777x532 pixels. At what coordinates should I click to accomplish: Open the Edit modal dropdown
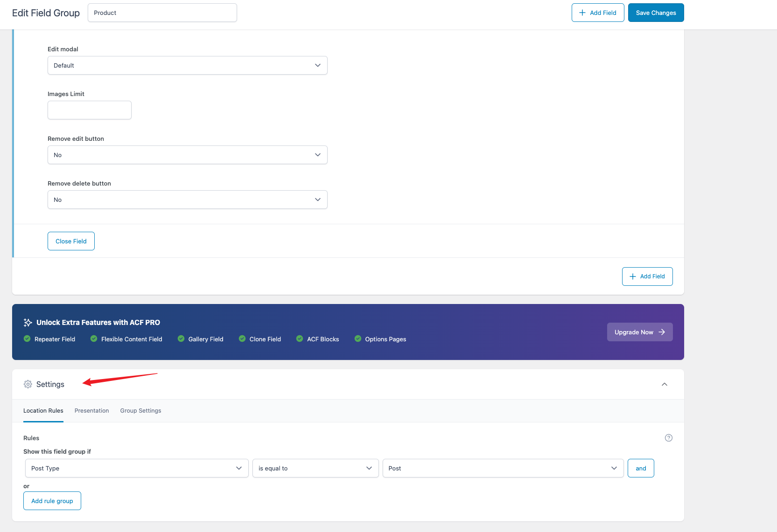187,65
